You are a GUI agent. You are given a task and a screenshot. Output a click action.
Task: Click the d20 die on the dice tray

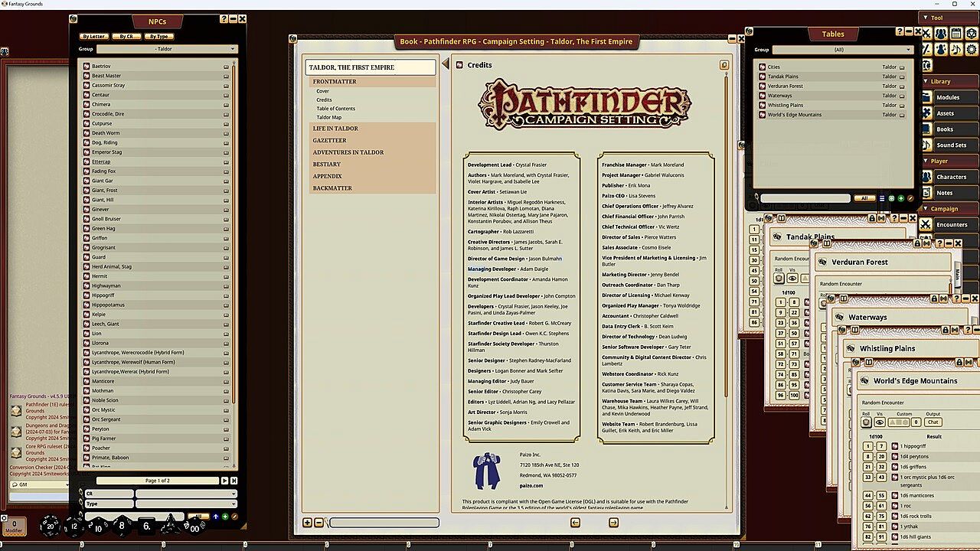(x=51, y=526)
